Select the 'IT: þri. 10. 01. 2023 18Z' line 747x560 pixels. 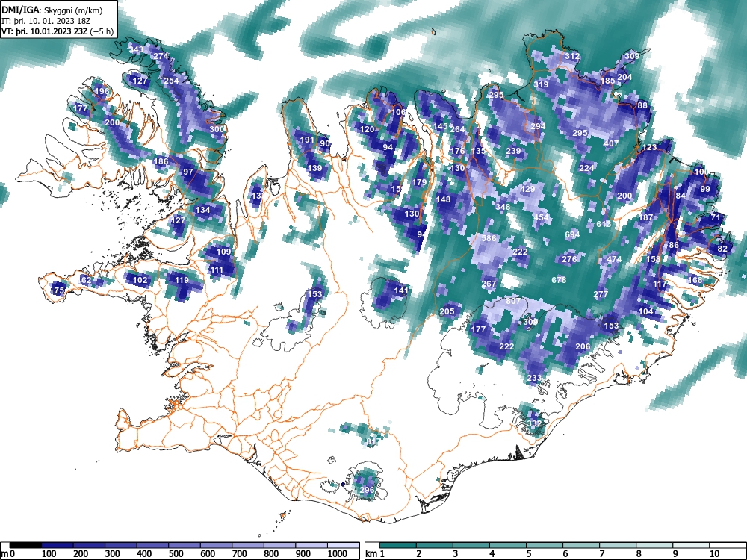[x=46, y=21]
